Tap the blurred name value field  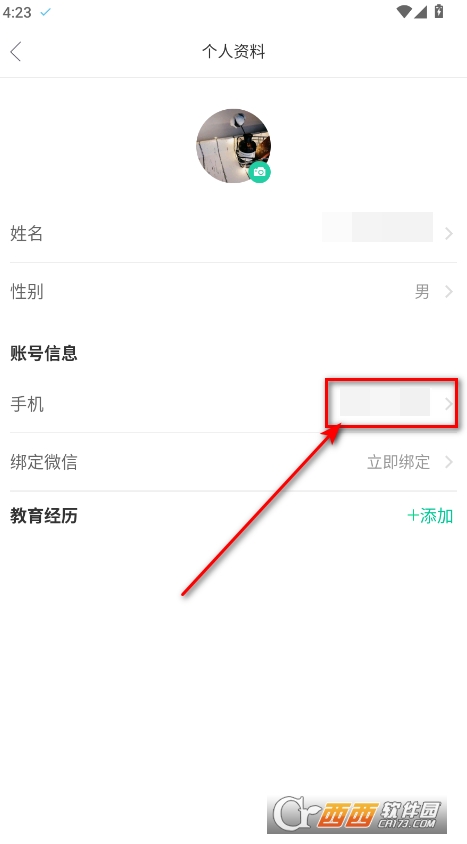coord(378,227)
